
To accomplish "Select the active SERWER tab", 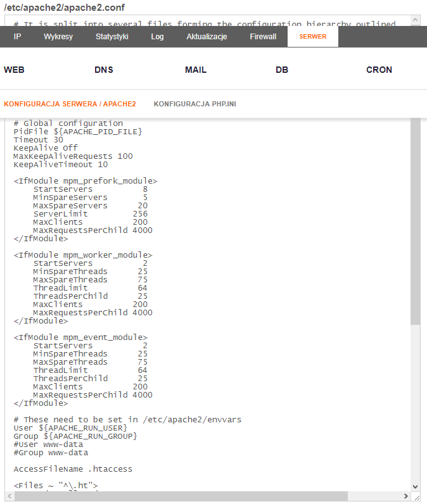I will pyautogui.click(x=313, y=37).
